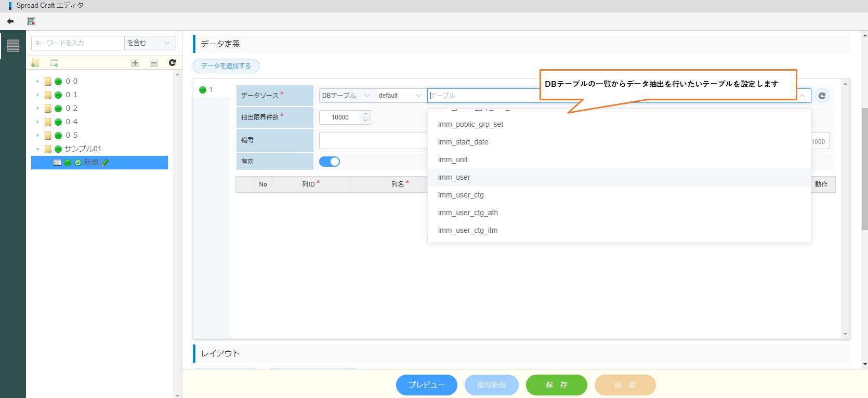Click the keyword search input field
868x398 pixels.
(78, 43)
